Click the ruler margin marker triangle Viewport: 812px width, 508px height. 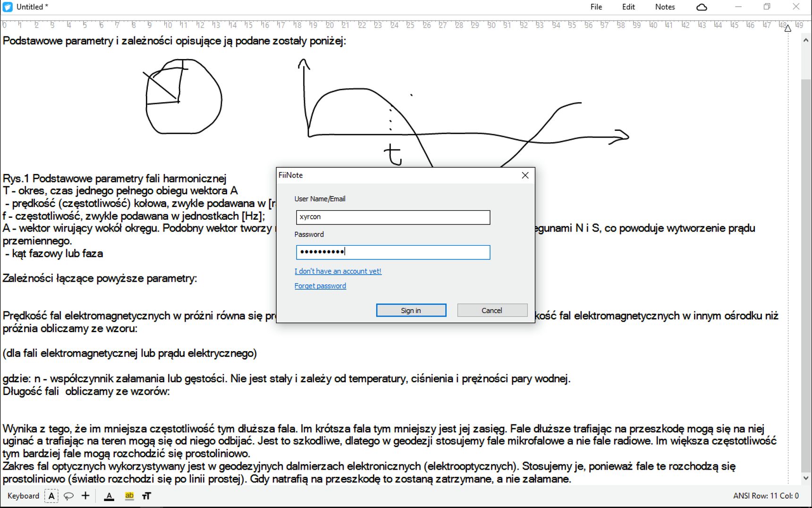coord(787,28)
